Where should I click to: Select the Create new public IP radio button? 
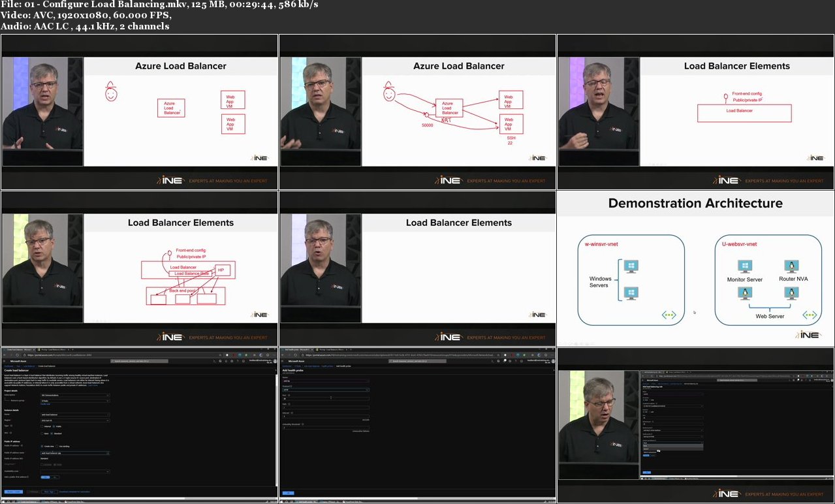[42, 447]
